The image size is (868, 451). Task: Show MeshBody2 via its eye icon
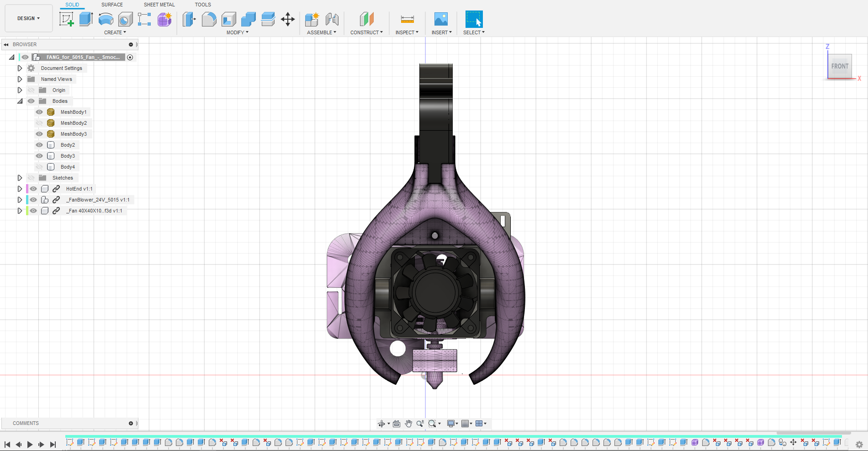pyautogui.click(x=39, y=123)
